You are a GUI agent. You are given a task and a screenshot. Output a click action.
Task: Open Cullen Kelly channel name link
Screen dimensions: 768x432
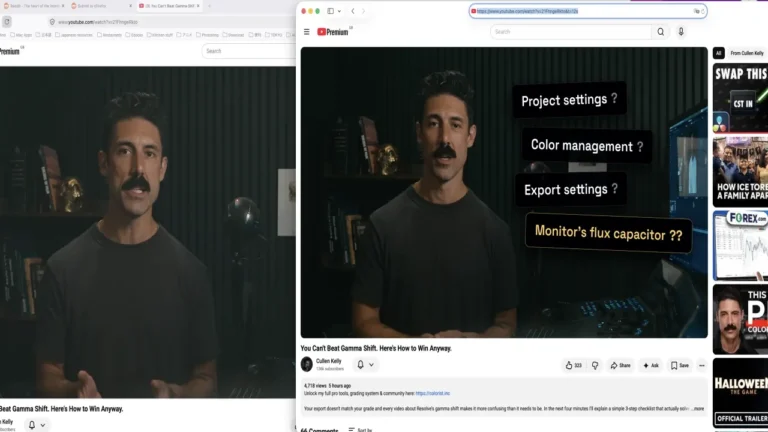point(329,361)
